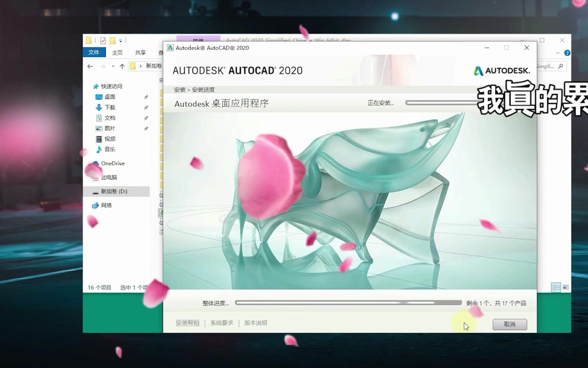This screenshot has height=368, width=588.
Task: Click the Help question mark icon in File Explorer
Action: tap(567, 53)
